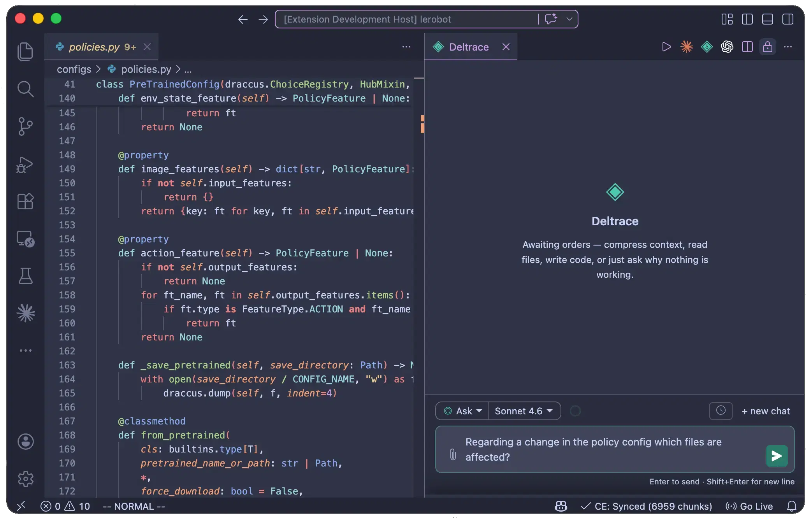812x519 pixels.
Task: Open more actions for the policies.py editor group
Action: 406,47
